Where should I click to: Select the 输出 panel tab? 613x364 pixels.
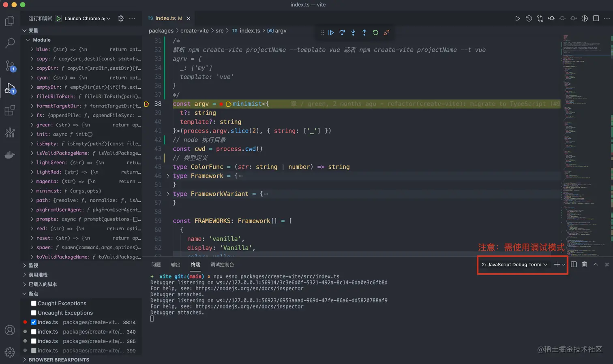click(x=175, y=264)
